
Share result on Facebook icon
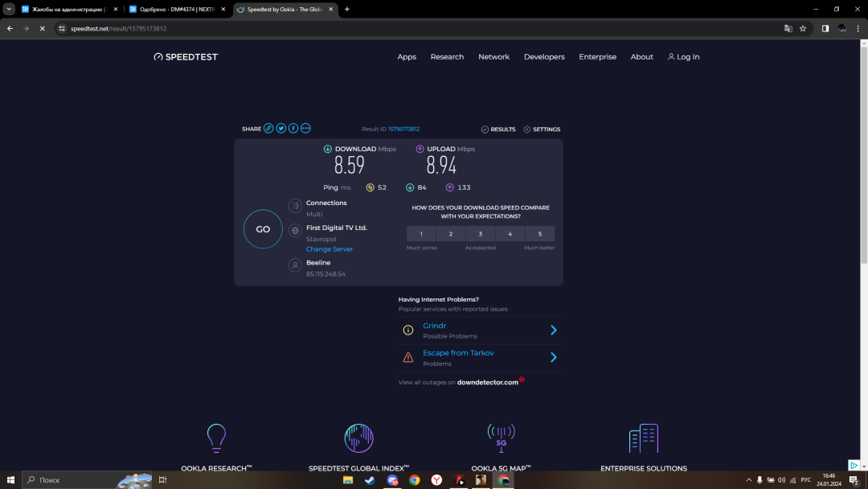coord(293,129)
